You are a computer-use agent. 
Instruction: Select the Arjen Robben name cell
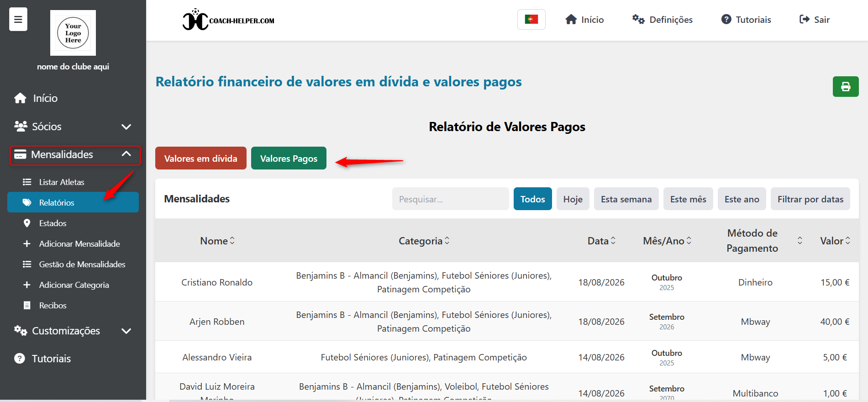coord(217,322)
